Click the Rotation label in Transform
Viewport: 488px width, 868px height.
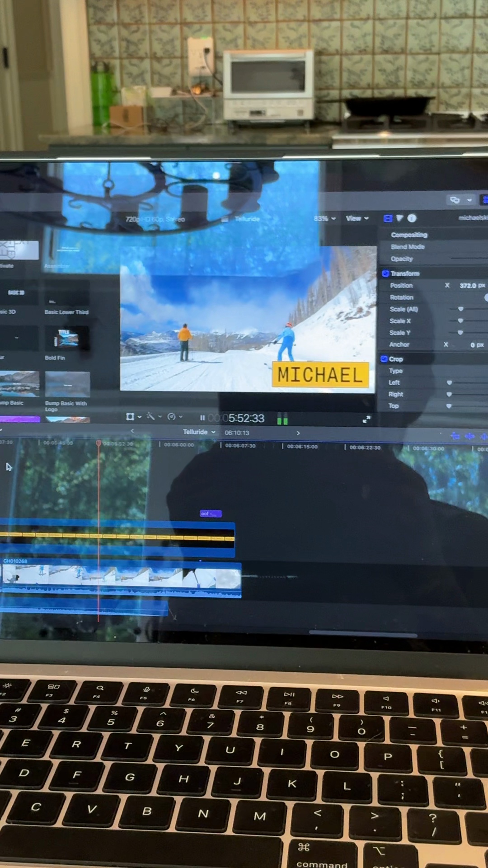pyautogui.click(x=402, y=297)
